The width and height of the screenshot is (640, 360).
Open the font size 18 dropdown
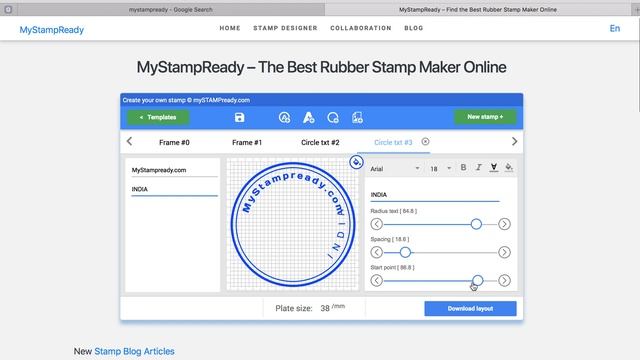pyautogui.click(x=440, y=169)
